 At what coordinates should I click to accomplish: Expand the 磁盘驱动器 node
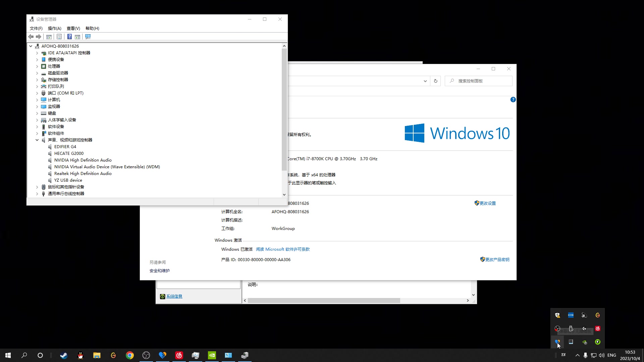37,73
